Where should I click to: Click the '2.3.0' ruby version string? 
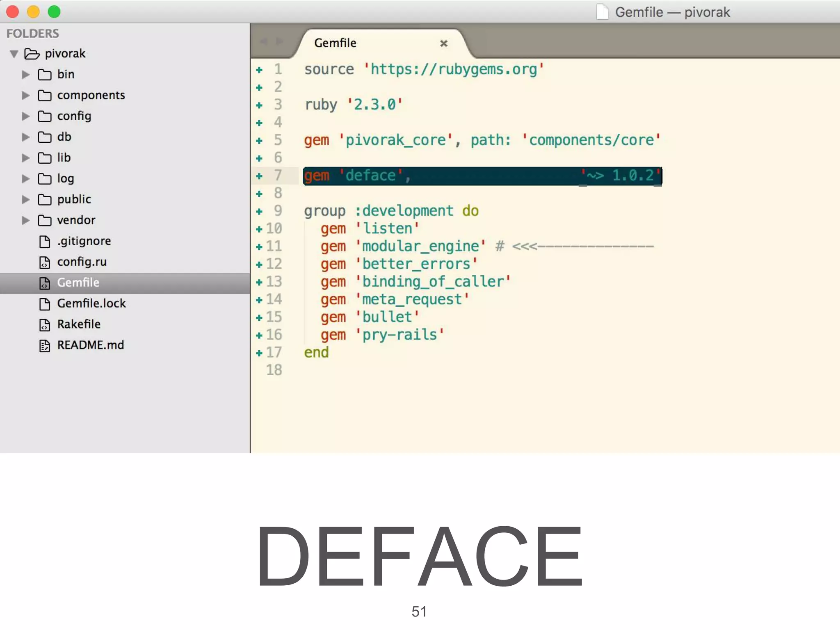coord(375,105)
